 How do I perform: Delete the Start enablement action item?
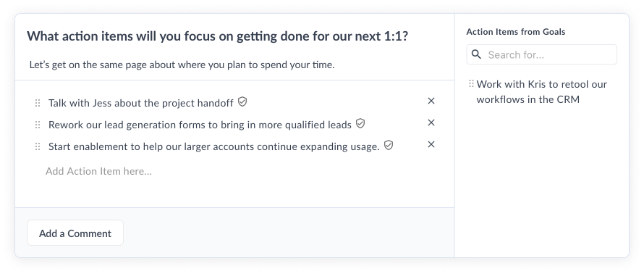click(431, 144)
